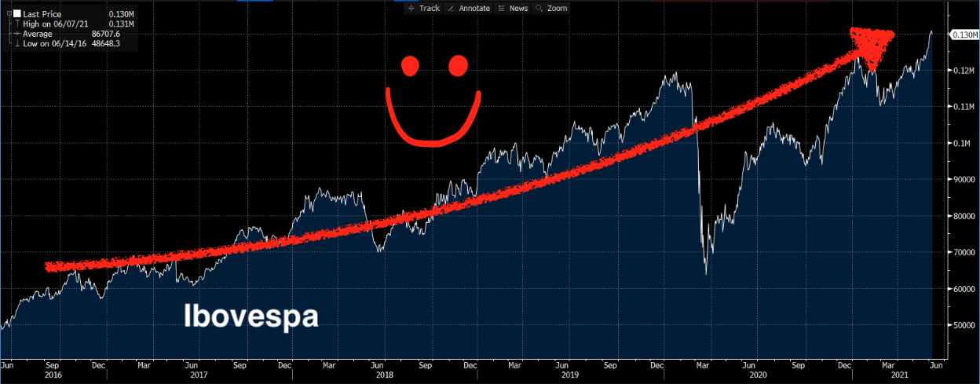Click the 0.12M y-axis label
The height and width of the screenshot is (384, 980).
click(x=964, y=71)
